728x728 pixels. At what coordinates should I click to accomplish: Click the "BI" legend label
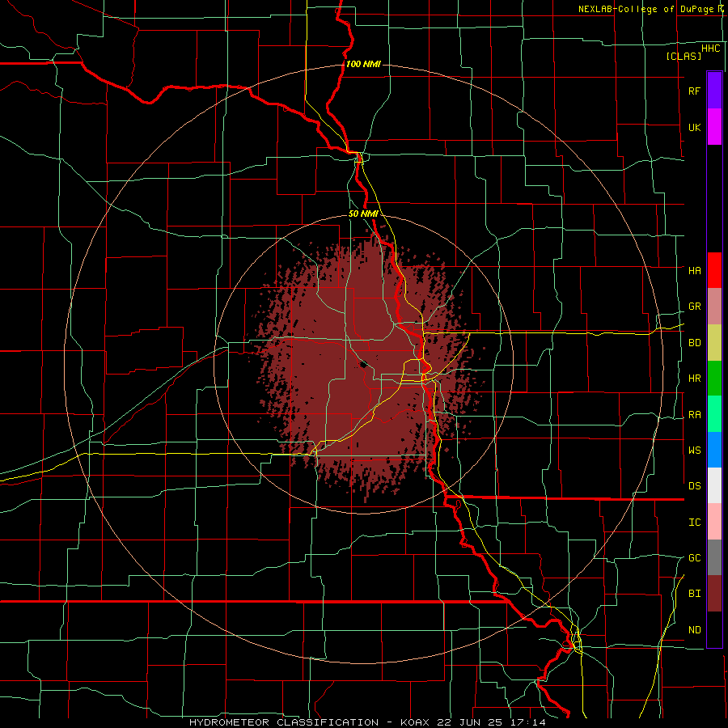pyautogui.click(x=694, y=594)
